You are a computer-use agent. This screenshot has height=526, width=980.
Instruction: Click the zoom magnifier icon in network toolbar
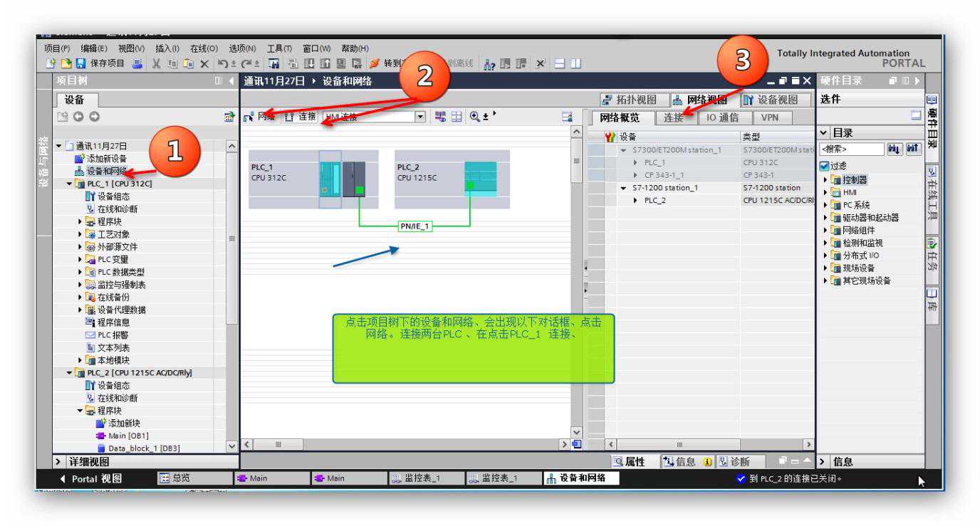[x=474, y=117]
